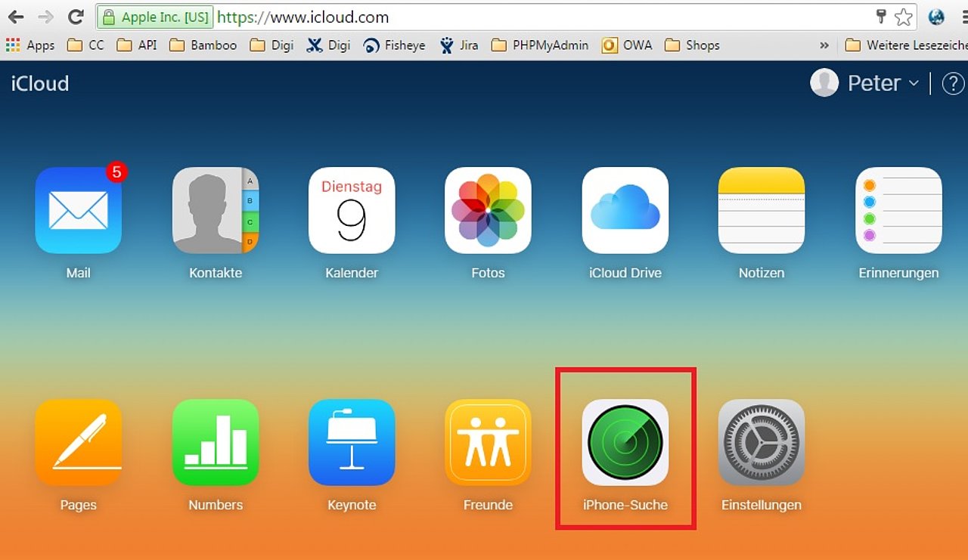Open the Shops bookmark folder
This screenshot has width=968, height=560.
(692, 45)
